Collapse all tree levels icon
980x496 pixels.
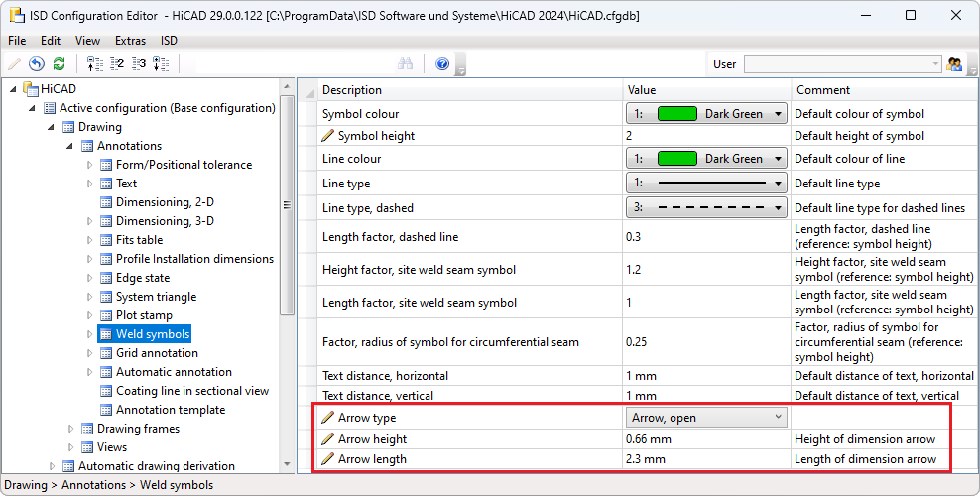coord(94,63)
